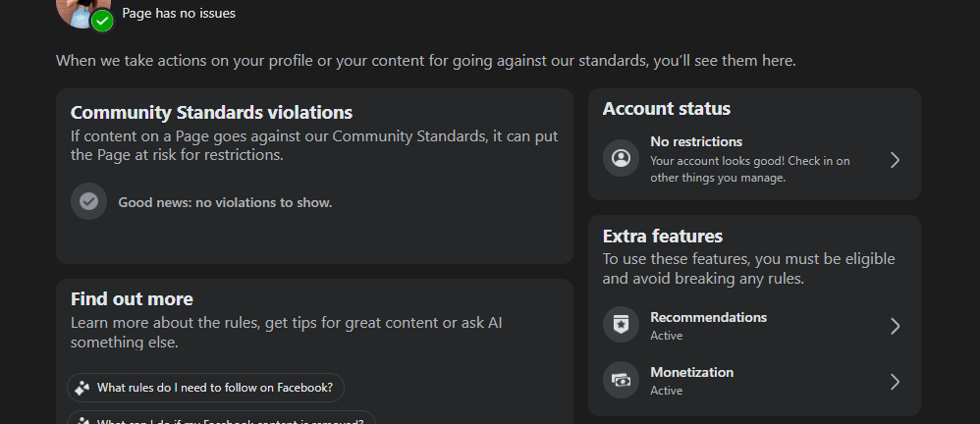The height and width of the screenshot is (424, 980).
Task: Click the Good news no violations message
Action: pyautogui.click(x=225, y=203)
